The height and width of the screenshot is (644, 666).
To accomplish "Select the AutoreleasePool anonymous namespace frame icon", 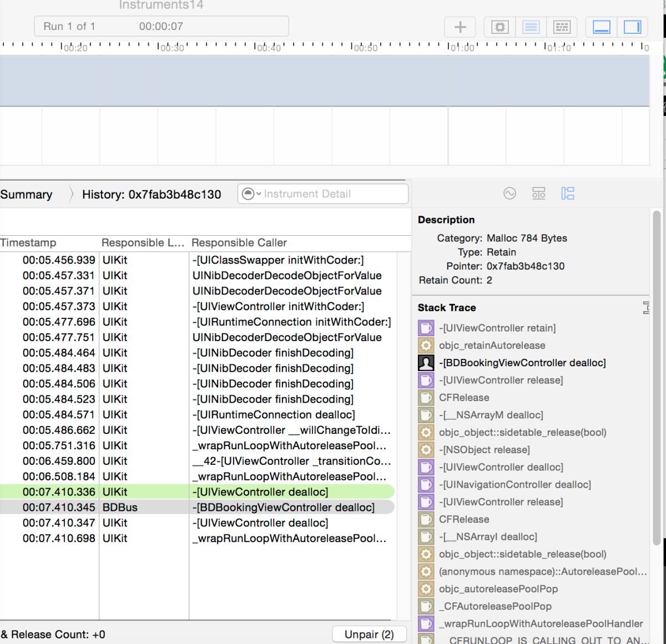I will coord(426,571).
